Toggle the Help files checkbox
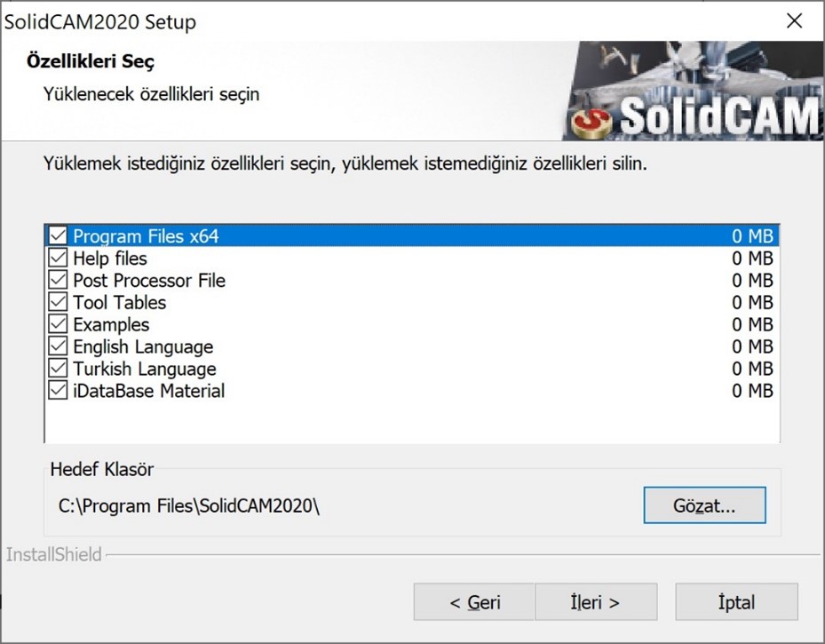The image size is (825, 644). pyautogui.click(x=58, y=258)
